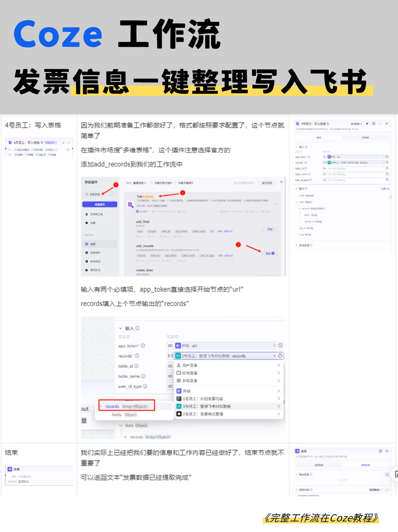Viewport: 398px width, 532px height.
Task: Click info icon beside app_token label
Action: 143,346
